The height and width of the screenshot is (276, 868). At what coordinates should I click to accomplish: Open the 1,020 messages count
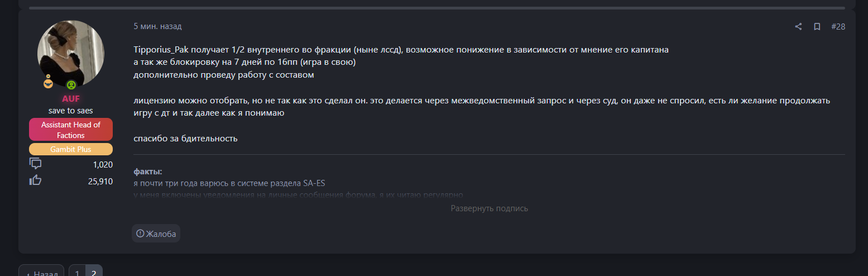tap(103, 165)
